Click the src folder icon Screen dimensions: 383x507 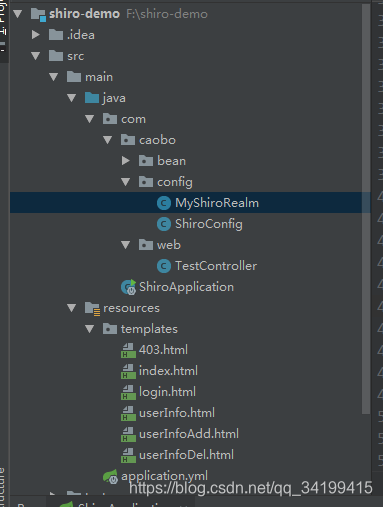56,56
